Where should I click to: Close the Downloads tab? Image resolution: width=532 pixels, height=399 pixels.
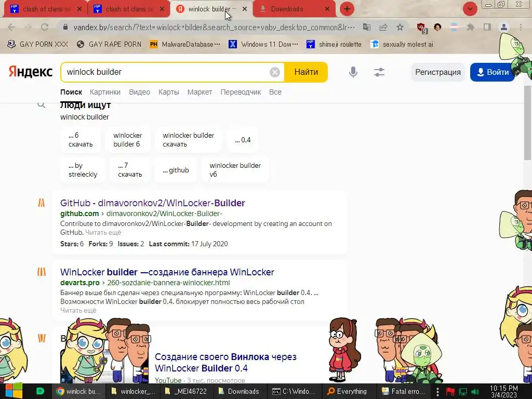click(327, 9)
